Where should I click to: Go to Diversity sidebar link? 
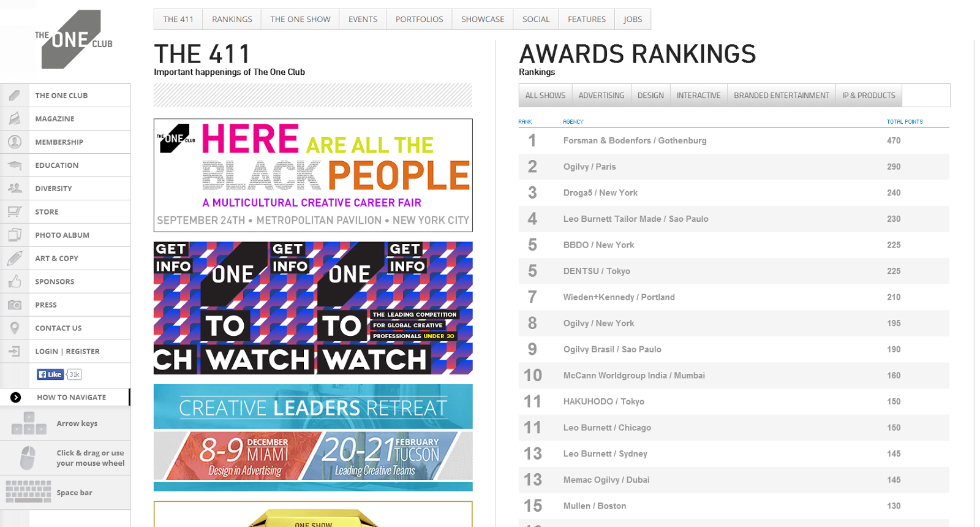click(53, 189)
